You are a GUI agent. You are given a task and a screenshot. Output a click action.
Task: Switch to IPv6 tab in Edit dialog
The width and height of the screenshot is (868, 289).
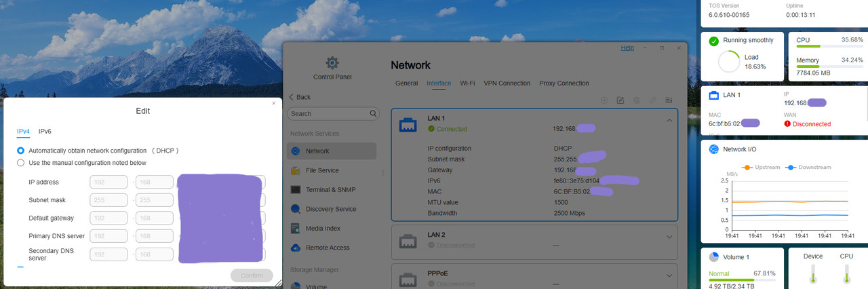click(45, 131)
